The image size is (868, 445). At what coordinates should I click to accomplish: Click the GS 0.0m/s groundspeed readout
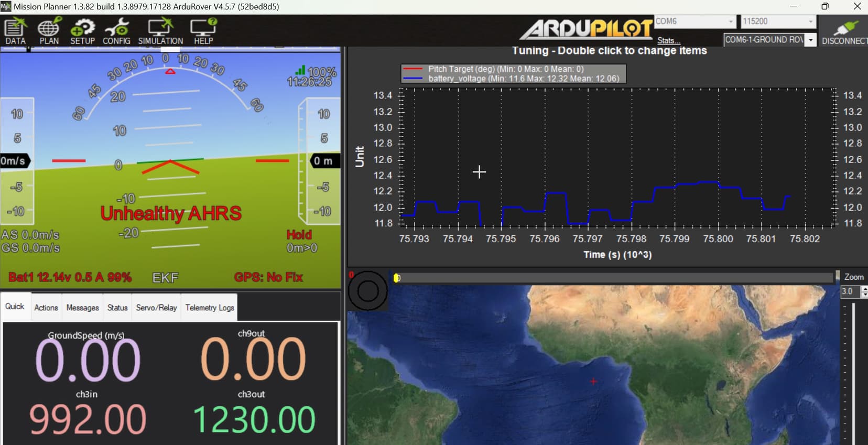(30, 247)
